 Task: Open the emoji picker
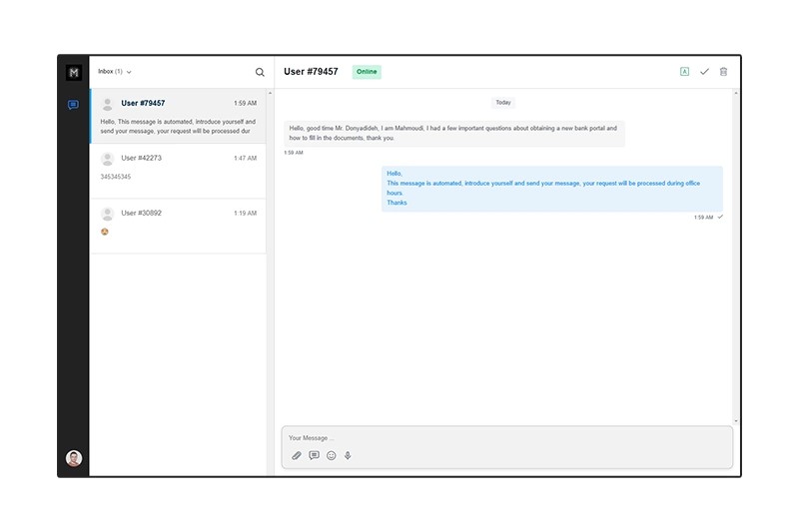tap(332, 455)
